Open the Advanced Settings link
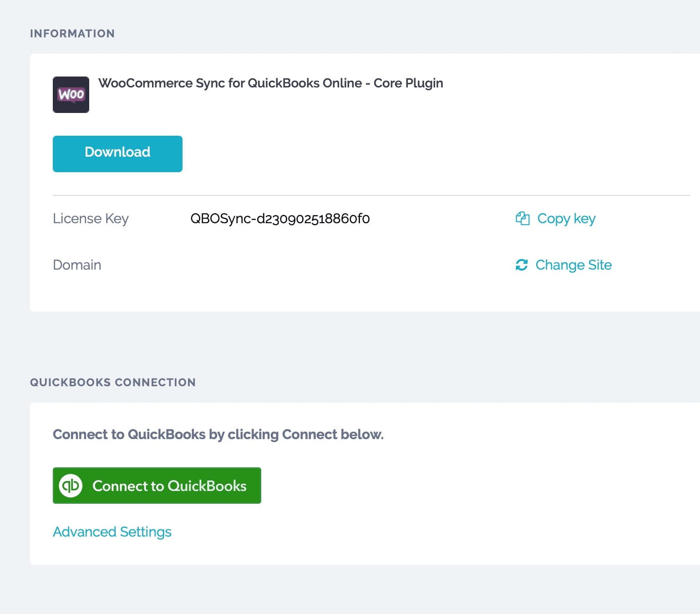This screenshot has width=700, height=614. click(x=112, y=532)
